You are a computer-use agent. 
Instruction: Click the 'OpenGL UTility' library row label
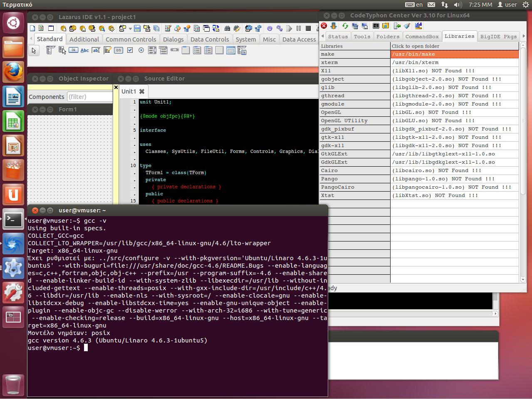[355, 121]
